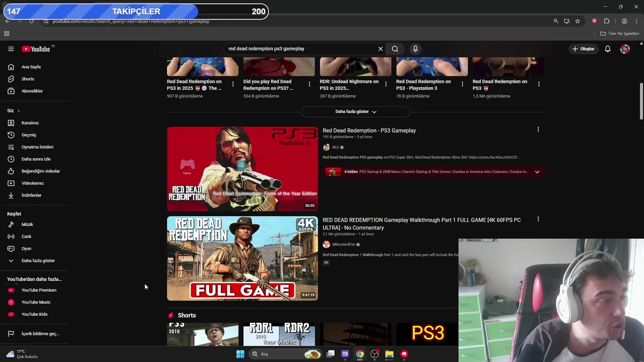This screenshot has width=644, height=362.
Task: Open the weather widget showing 17°C
Action: click(x=22, y=354)
